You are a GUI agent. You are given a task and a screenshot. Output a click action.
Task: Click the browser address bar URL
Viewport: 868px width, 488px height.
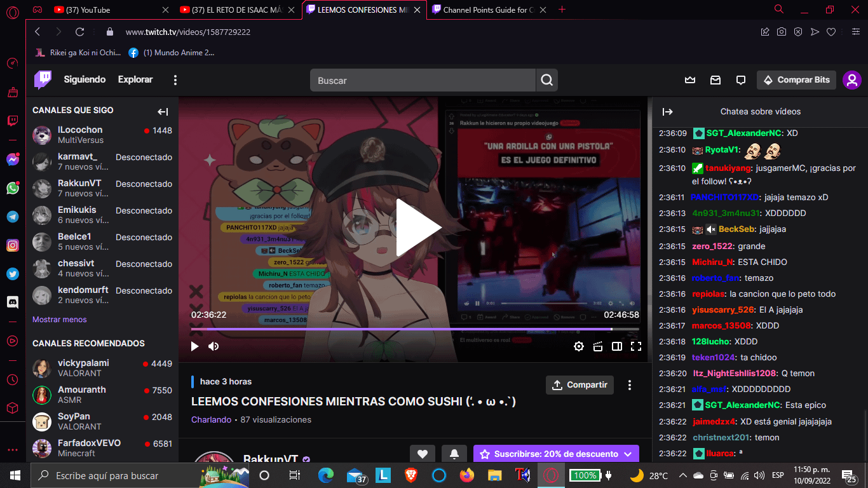click(x=188, y=32)
